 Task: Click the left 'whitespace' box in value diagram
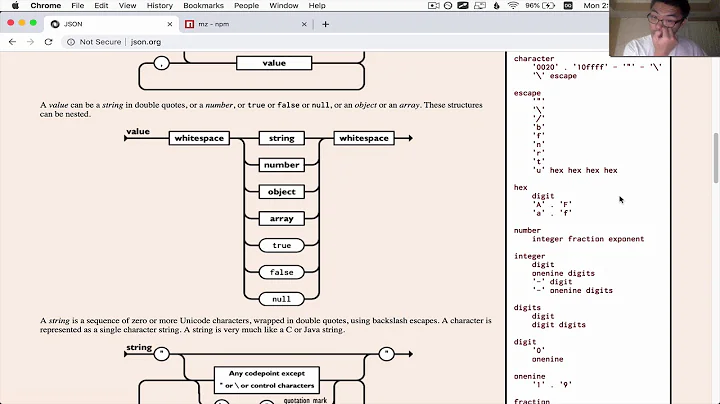pos(199,138)
